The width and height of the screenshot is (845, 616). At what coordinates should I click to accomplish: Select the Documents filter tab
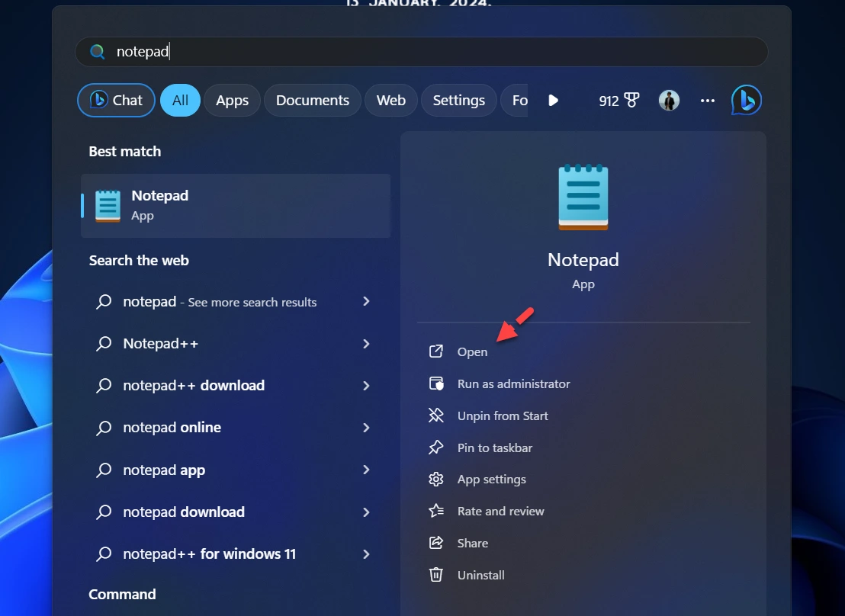point(313,100)
